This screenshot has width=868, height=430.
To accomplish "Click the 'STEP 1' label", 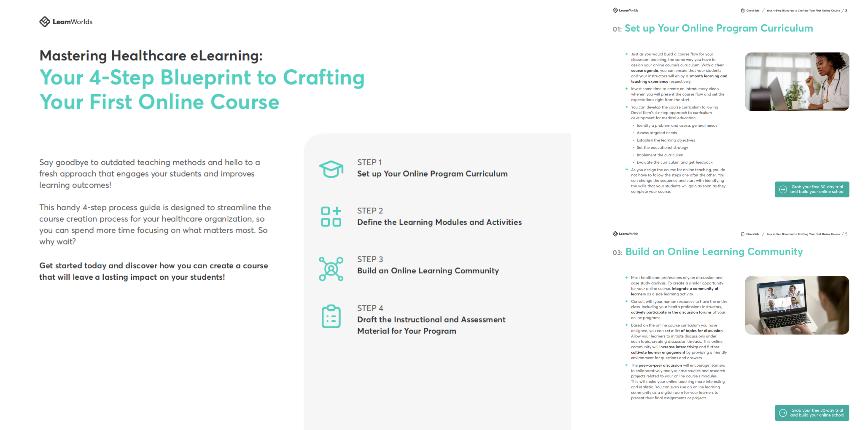I will (x=369, y=162).
